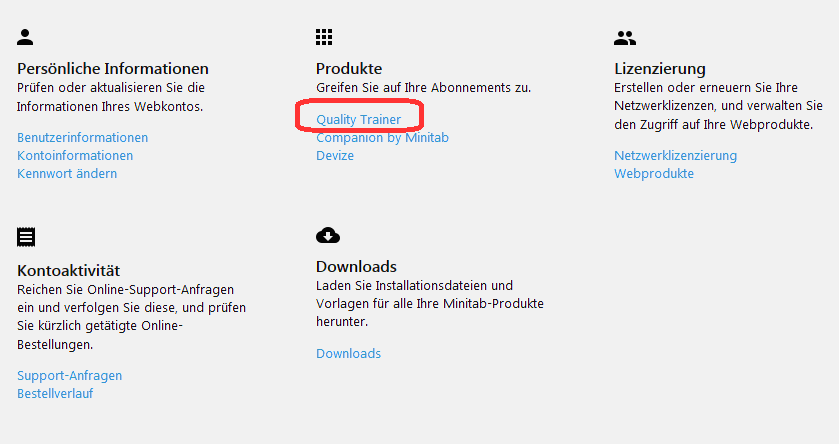Click the receipt icon above Kontoaktivität
This screenshot has width=839, height=444.
[26, 237]
